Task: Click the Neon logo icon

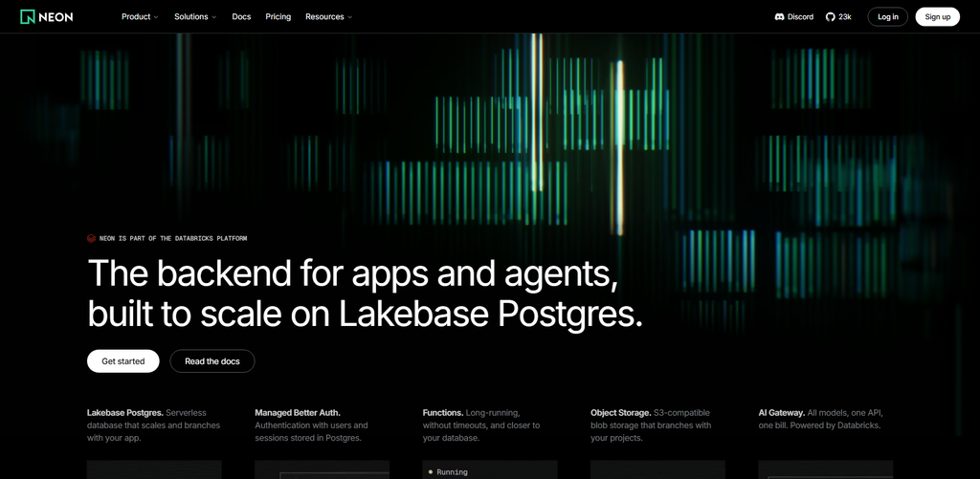Action: pos(27,17)
